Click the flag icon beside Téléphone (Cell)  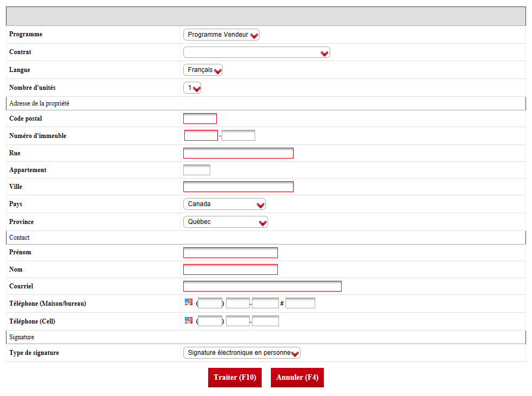(189, 320)
